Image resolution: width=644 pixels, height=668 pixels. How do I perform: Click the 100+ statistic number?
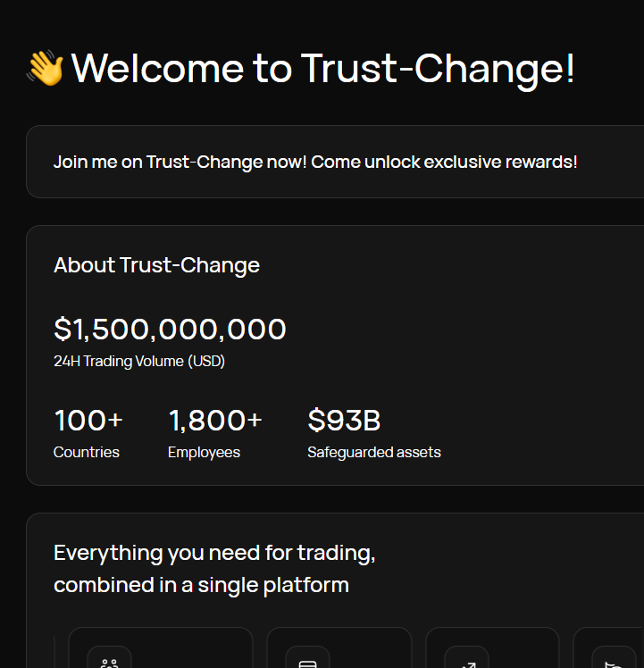pos(88,420)
